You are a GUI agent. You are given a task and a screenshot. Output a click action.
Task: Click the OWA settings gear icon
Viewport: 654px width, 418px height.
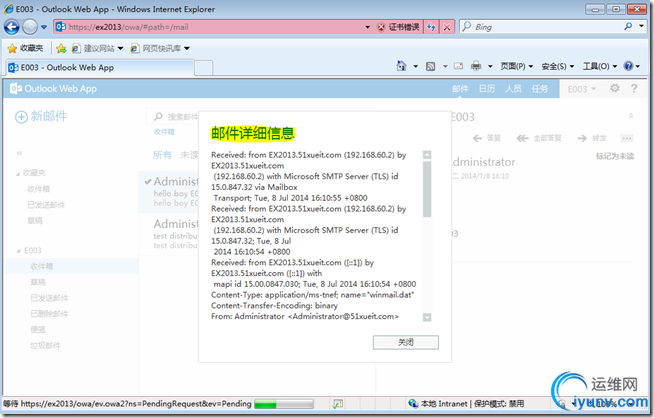tap(614, 88)
